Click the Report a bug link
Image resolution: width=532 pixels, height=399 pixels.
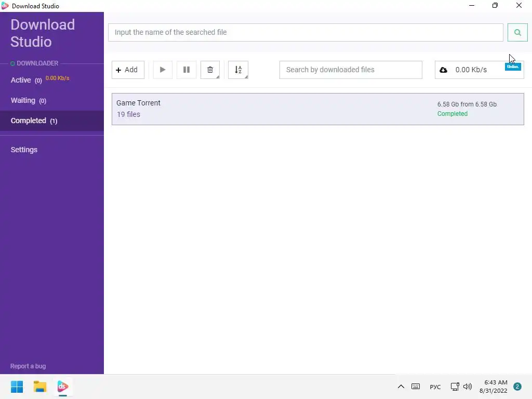28,366
